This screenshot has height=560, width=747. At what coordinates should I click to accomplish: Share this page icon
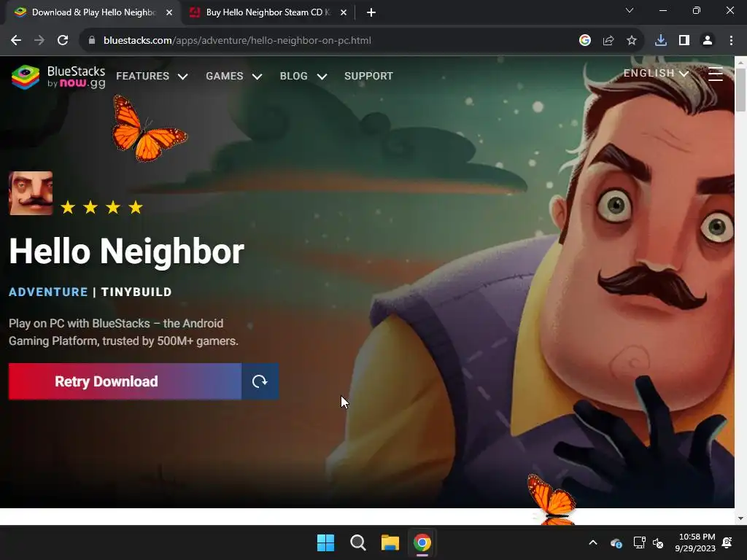608,41
